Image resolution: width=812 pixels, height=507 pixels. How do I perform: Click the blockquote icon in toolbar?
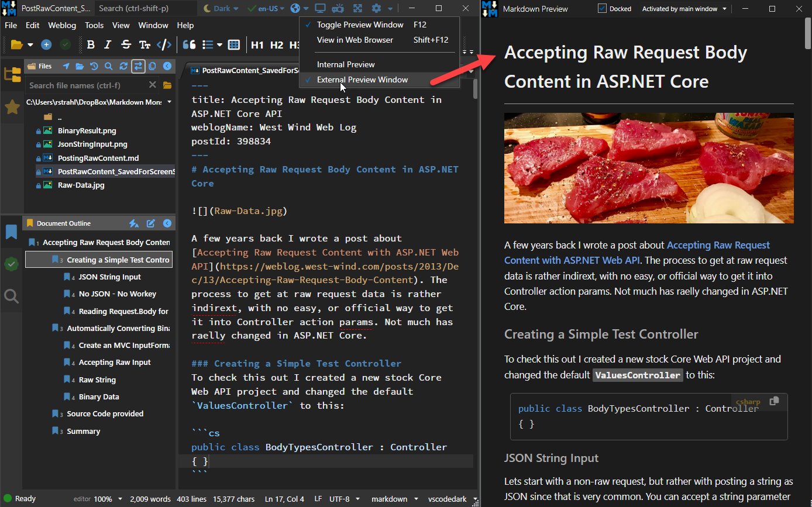click(189, 45)
